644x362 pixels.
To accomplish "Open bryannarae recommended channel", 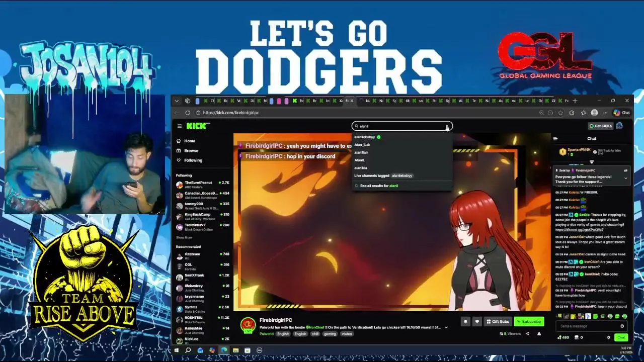I will click(x=203, y=298).
